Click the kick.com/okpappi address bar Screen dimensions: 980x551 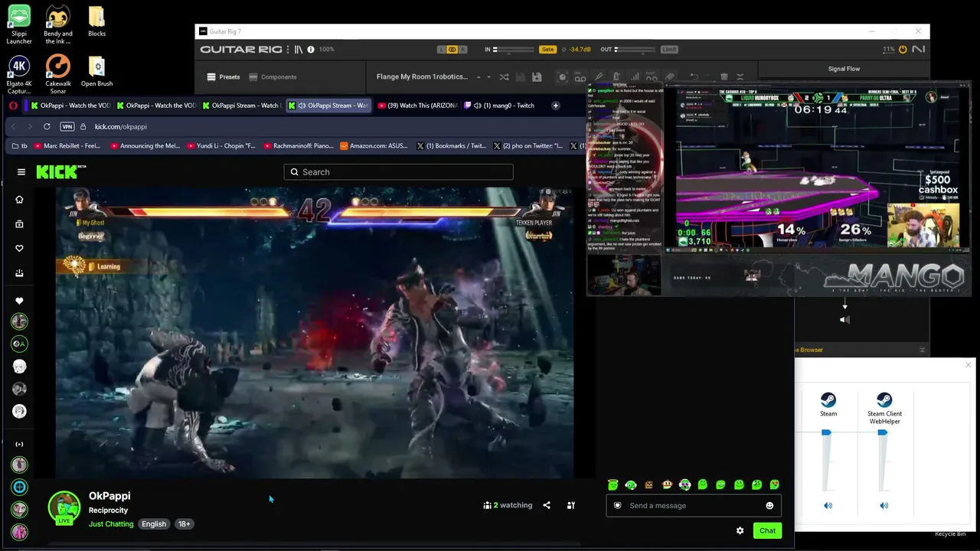click(x=121, y=126)
